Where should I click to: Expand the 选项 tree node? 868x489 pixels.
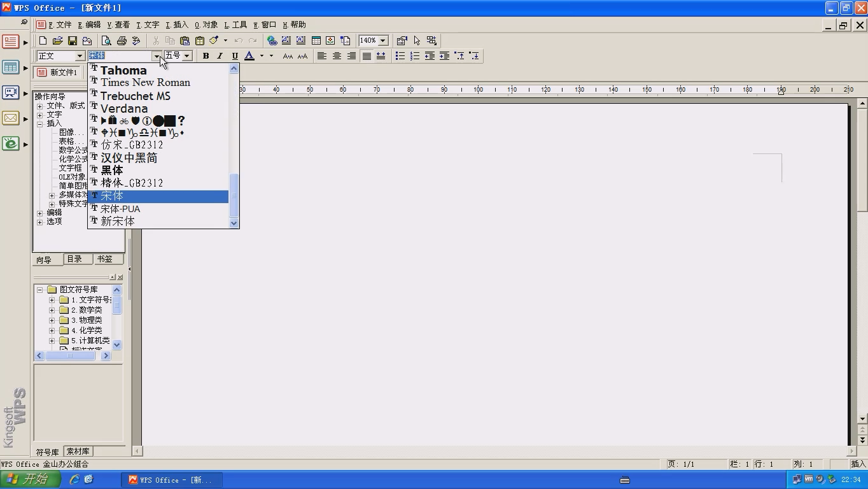coord(39,222)
